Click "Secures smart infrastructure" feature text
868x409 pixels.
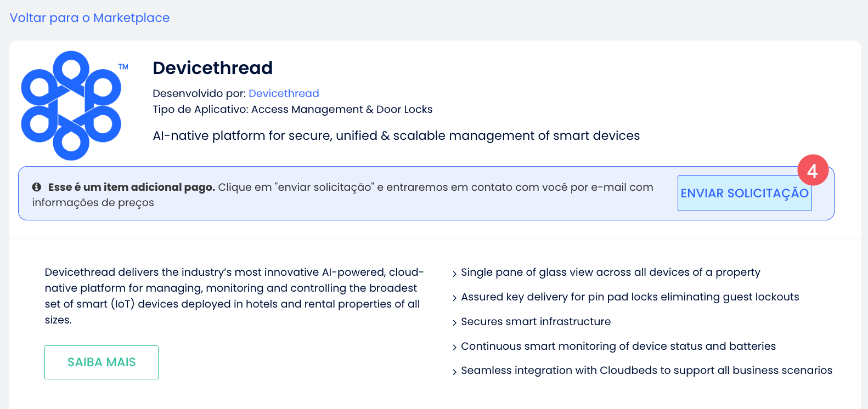pyautogui.click(x=536, y=321)
